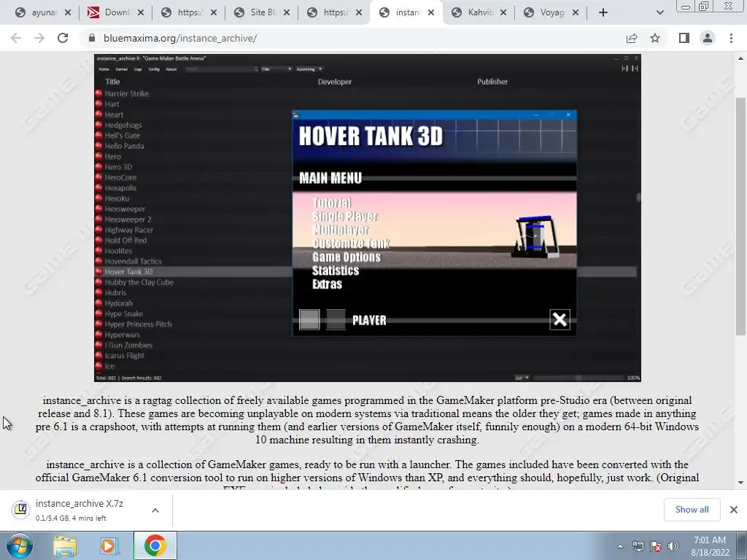Open Chrome's three-dot menu
This screenshot has height=560, width=747.
(731, 38)
